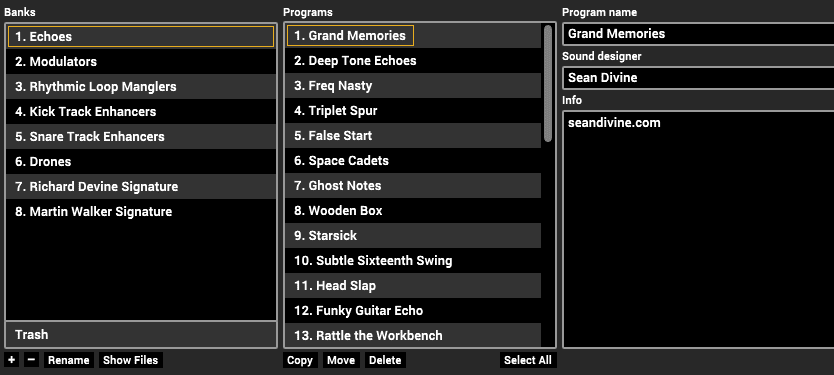Select the Rhythmic Loop Manglers bank
This screenshot has width=834, height=375.
(x=141, y=87)
